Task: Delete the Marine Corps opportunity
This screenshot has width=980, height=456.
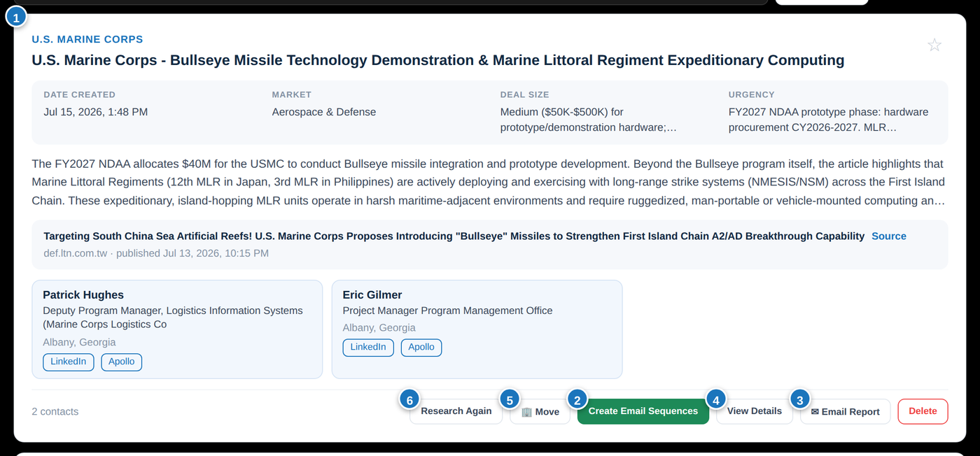Action: [923, 411]
